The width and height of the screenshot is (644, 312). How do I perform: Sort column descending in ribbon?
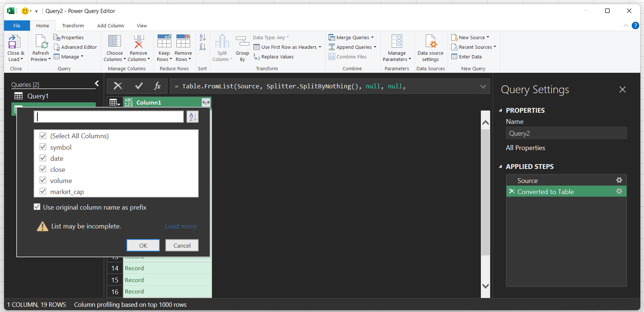tap(202, 47)
